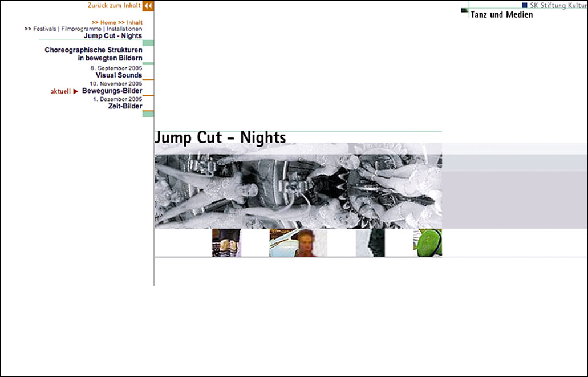Screen dimensions: 588x377
Task: Open the 'Bewegungs-Bilder' program entry
Action: pos(112,91)
